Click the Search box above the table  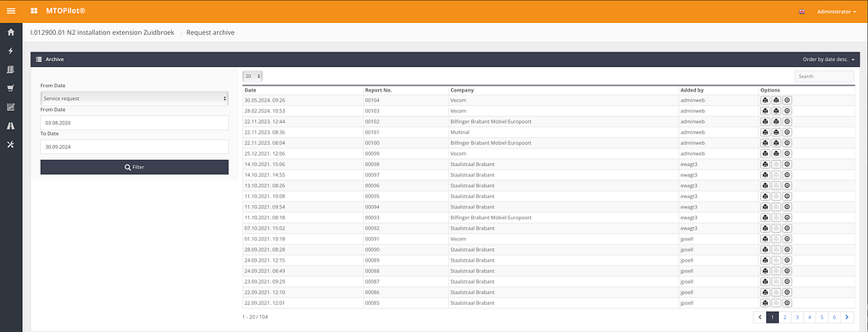click(x=824, y=76)
